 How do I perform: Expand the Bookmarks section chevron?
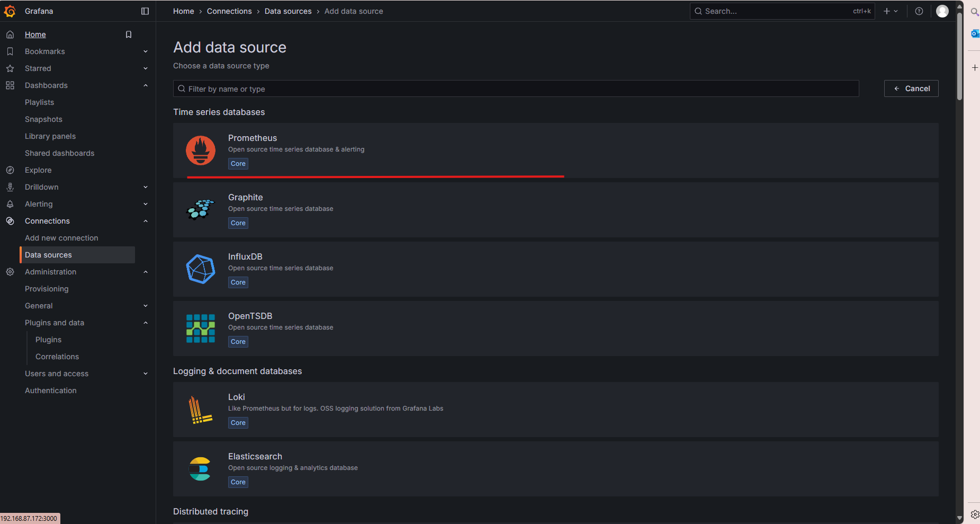(146, 51)
